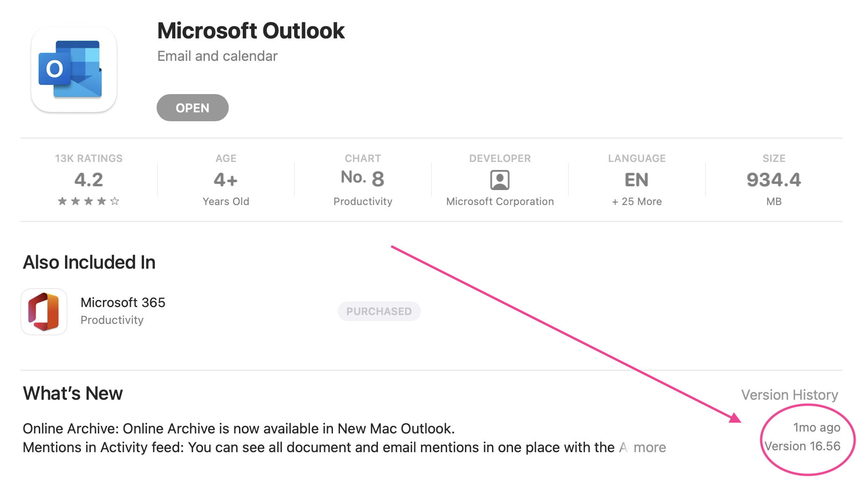Click the 4.2 rating score
Screen dimensions: 868x484
tap(88, 180)
